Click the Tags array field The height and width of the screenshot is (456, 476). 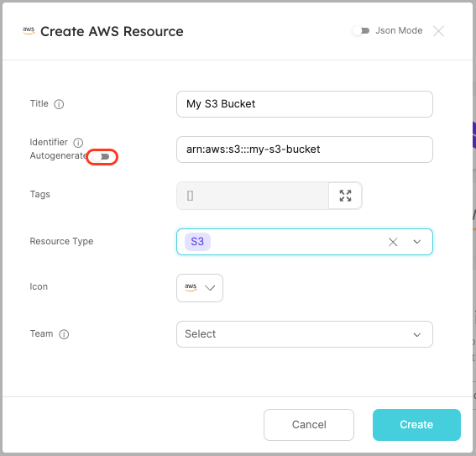pos(253,196)
